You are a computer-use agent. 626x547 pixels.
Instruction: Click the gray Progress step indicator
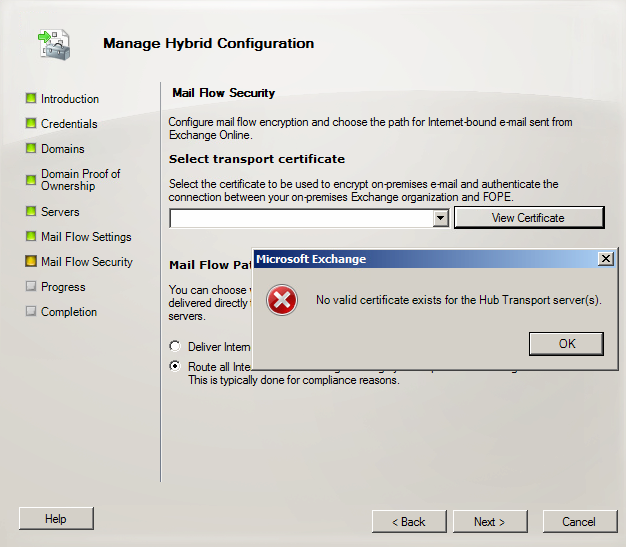31,286
